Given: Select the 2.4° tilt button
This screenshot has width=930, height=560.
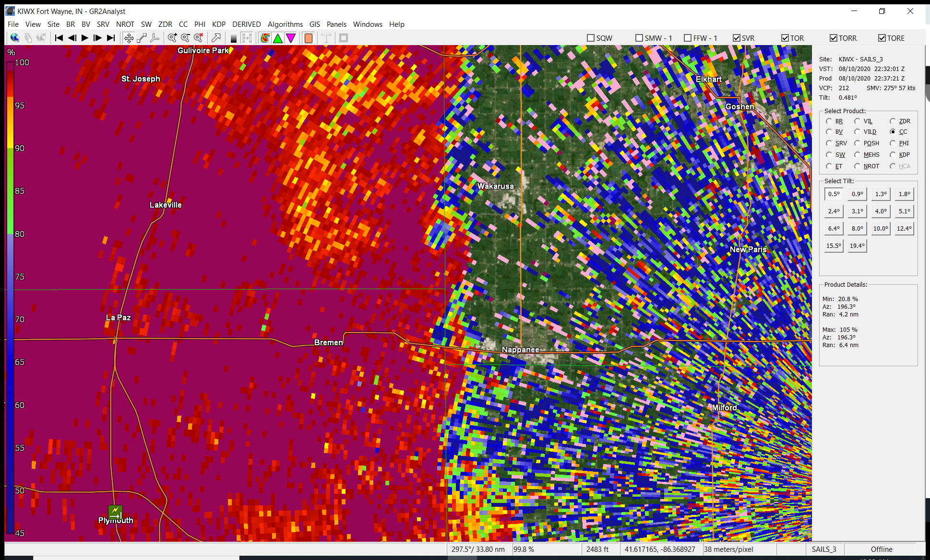Looking at the screenshot, I should (x=834, y=211).
